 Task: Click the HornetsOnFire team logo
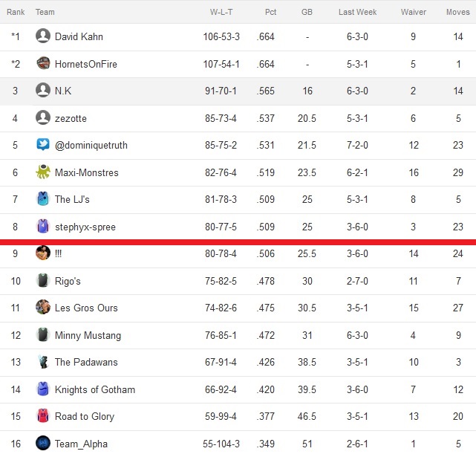point(43,63)
